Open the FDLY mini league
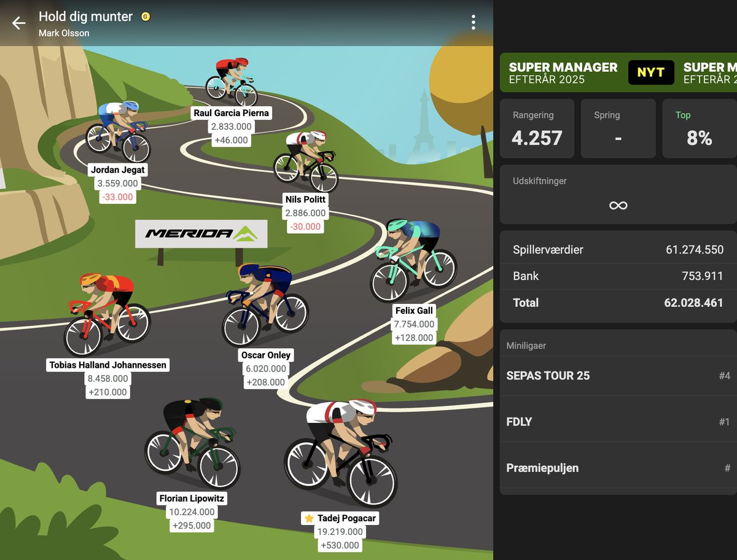 click(x=618, y=422)
